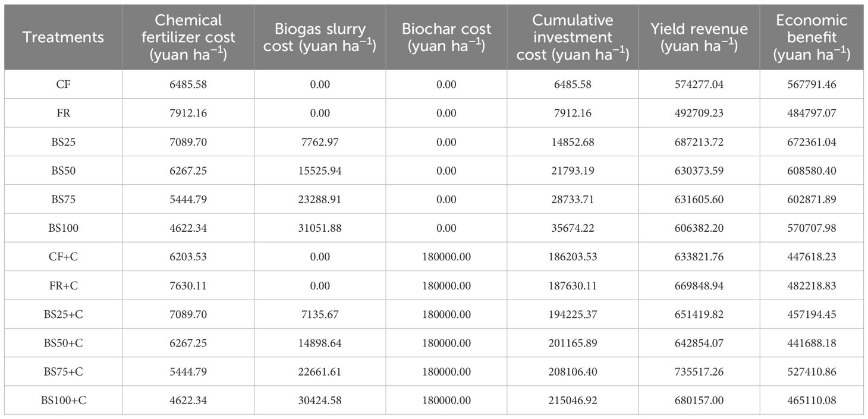Select the BS25 row label
The height and width of the screenshot is (419, 868).
click(63, 142)
